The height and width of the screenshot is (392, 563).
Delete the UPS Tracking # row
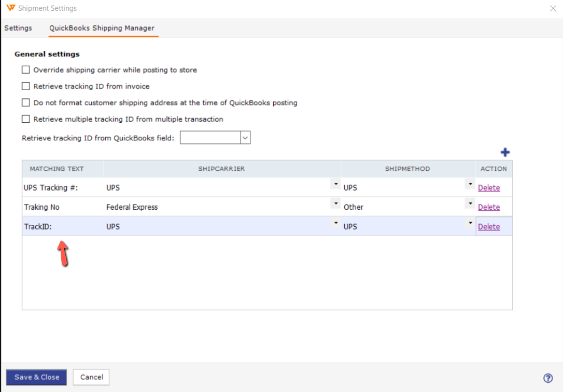[x=489, y=187]
